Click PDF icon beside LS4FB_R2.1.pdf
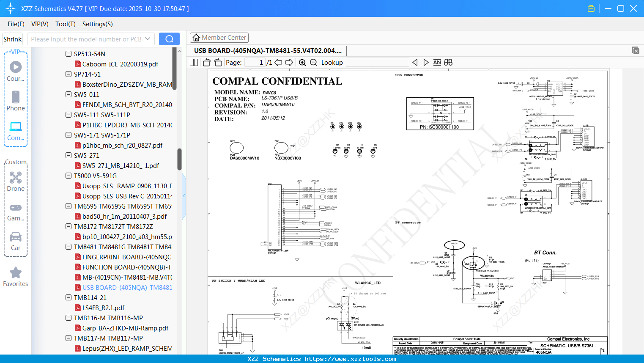 [x=78, y=308]
